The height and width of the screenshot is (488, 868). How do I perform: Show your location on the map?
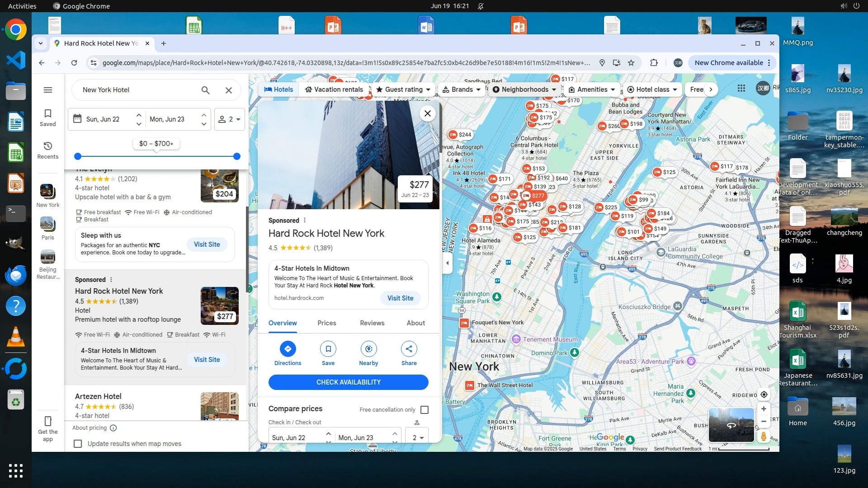(x=764, y=394)
